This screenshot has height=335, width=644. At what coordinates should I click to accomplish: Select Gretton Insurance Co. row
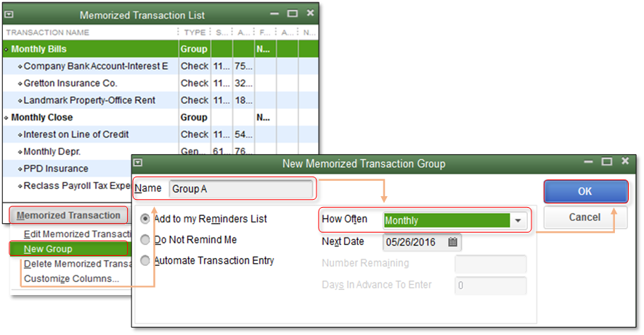coord(160,83)
